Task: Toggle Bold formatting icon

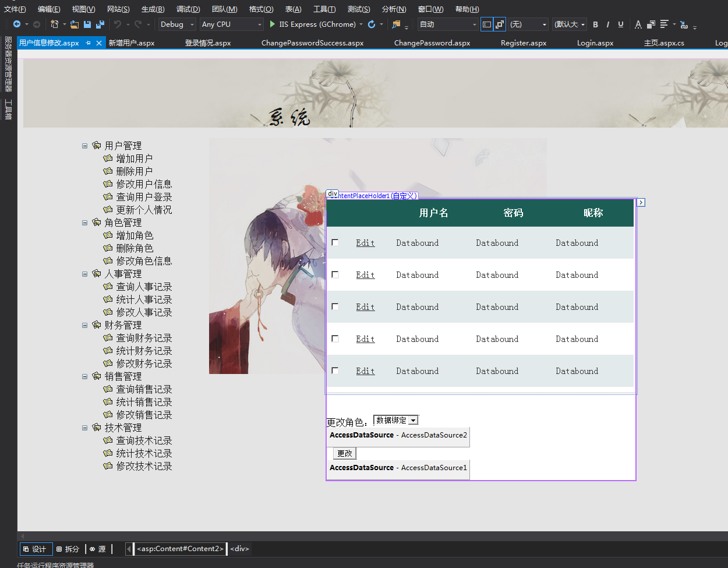Action: coord(595,24)
